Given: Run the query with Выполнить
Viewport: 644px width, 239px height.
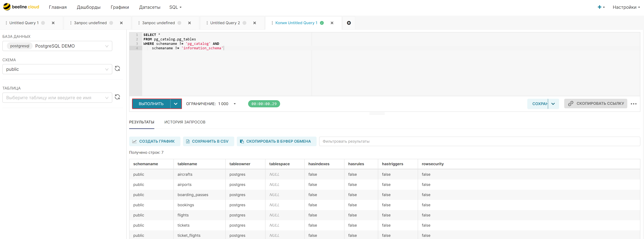Looking at the screenshot, I should click(x=151, y=104).
